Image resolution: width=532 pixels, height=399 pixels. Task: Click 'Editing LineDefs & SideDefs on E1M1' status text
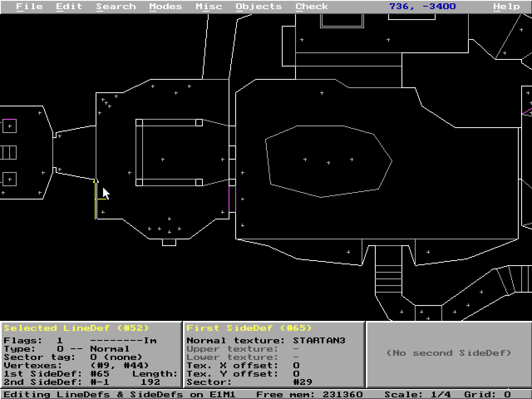pyautogui.click(x=120, y=394)
